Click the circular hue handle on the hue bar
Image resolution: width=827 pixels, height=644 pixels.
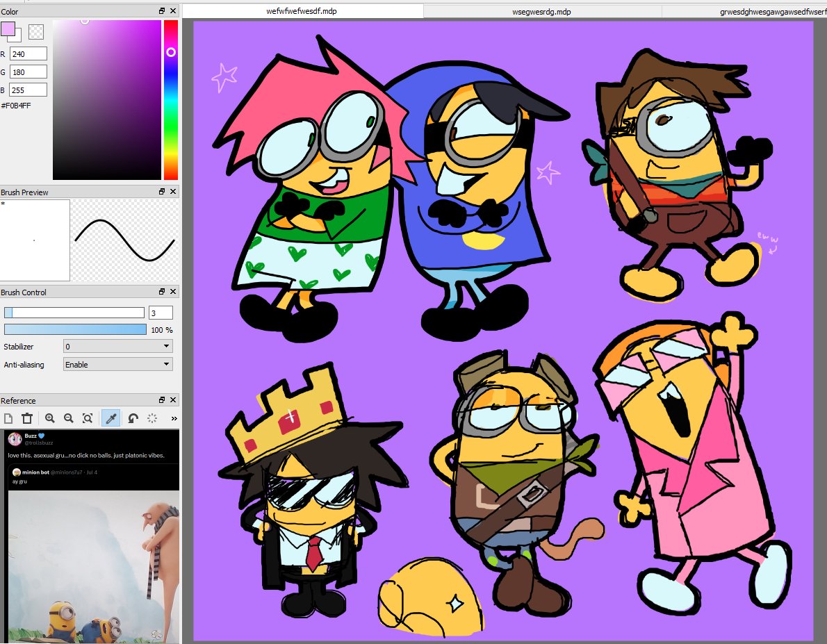[x=171, y=52]
